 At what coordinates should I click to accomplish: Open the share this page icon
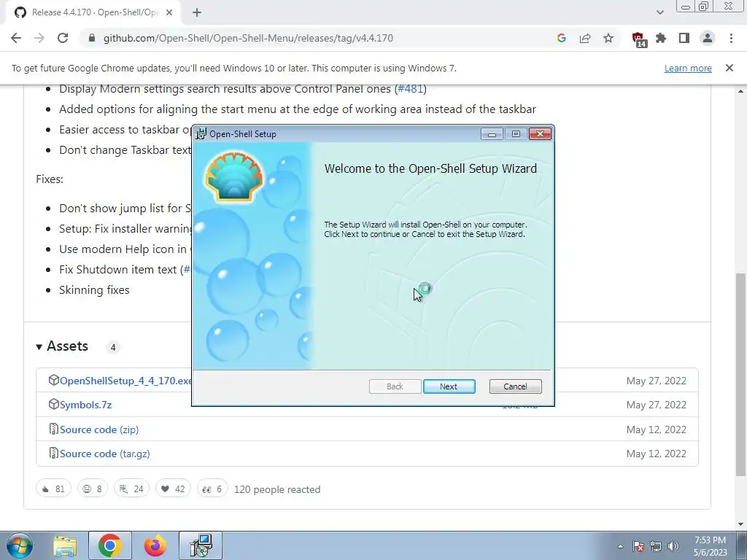point(585,38)
